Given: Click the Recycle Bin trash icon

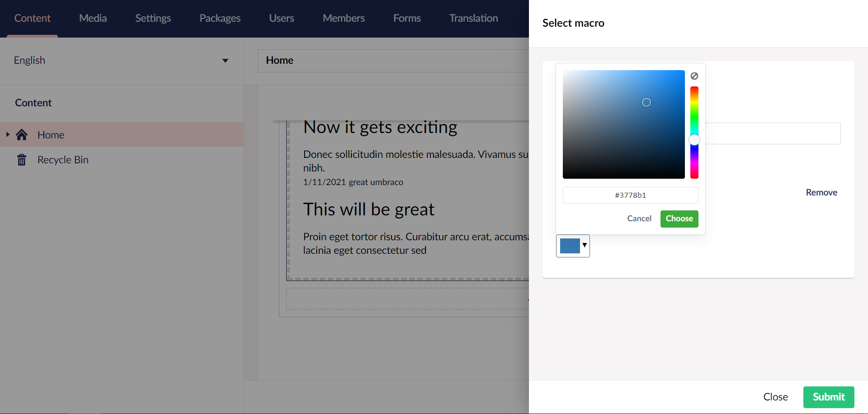Looking at the screenshot, I should [22, 160].
